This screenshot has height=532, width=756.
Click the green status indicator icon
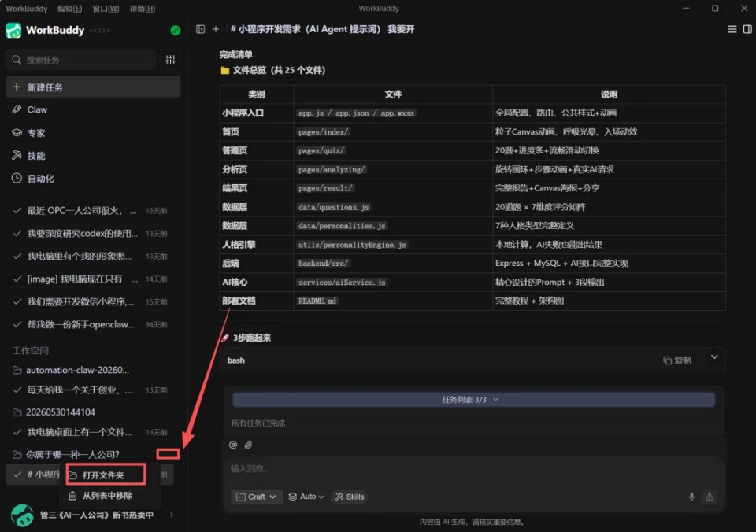click(x=176, y=31)
